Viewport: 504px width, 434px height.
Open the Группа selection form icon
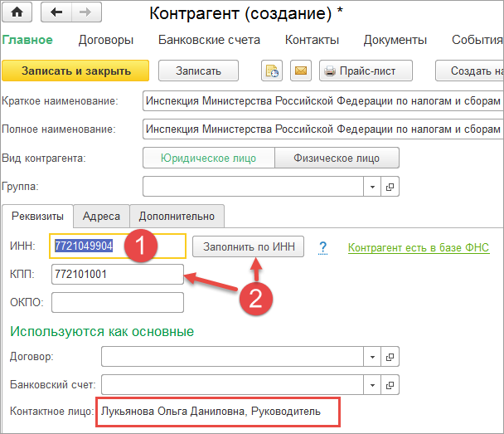coord(390,186)
